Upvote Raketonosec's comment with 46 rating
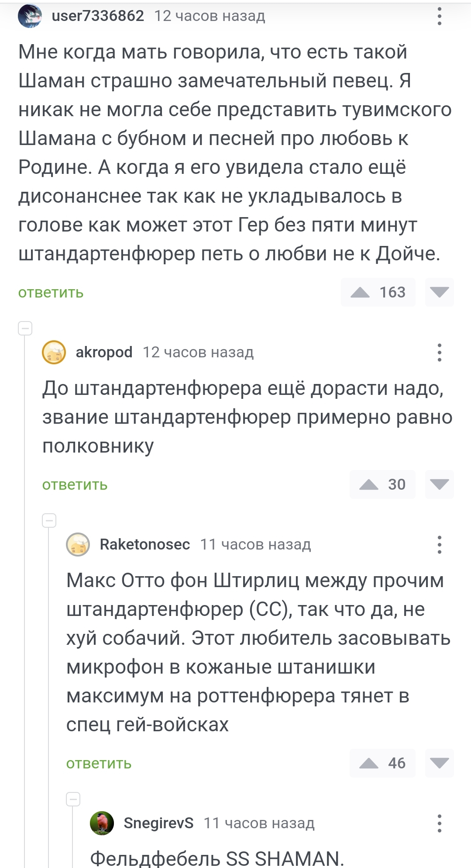The image size is (471, 868). pos(369,763)
